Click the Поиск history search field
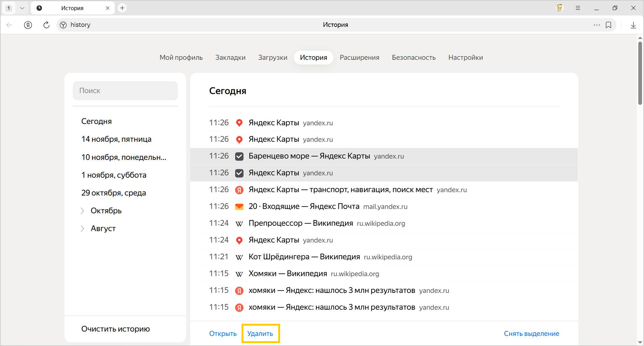The image size is (644, 346). [125, 91]
